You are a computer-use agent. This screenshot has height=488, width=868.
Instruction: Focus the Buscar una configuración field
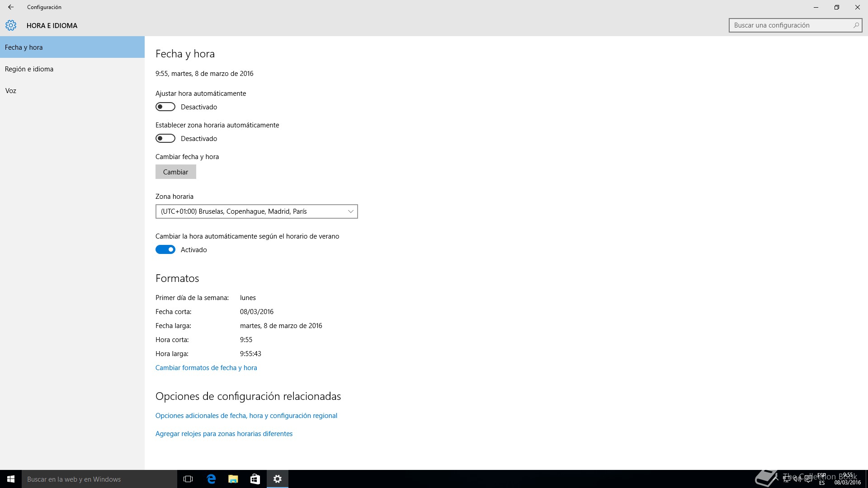tap(795, 25)
